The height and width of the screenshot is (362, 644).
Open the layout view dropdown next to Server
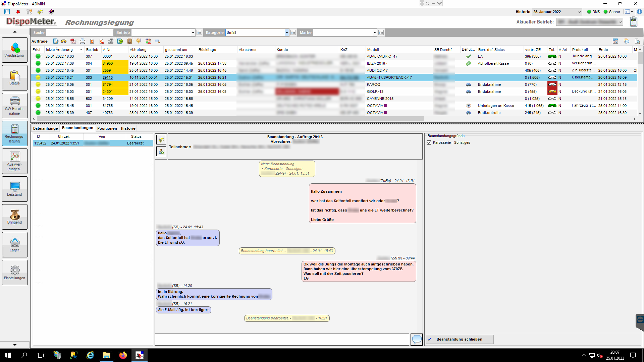tap(629, 12)
